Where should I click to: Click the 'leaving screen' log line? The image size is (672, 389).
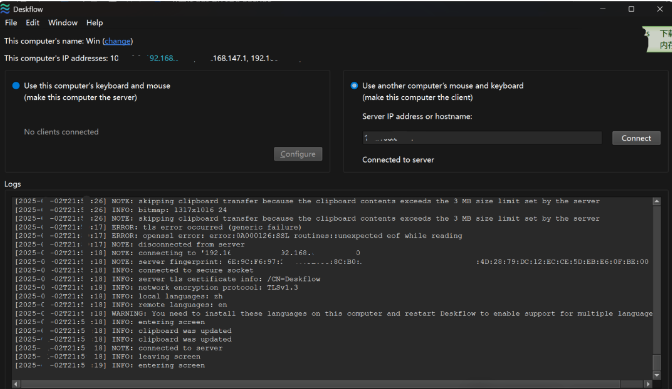click(x=108, y=356)
